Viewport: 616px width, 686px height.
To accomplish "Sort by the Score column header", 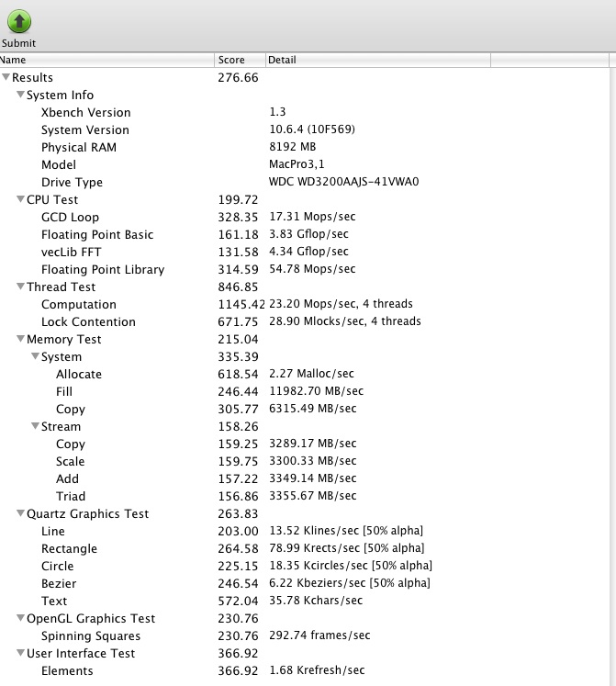I will 241,60.
